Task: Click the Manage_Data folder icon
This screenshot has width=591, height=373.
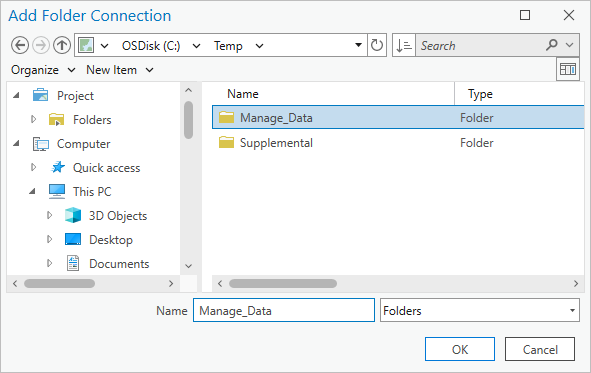Action: click(x=227, y=118)
